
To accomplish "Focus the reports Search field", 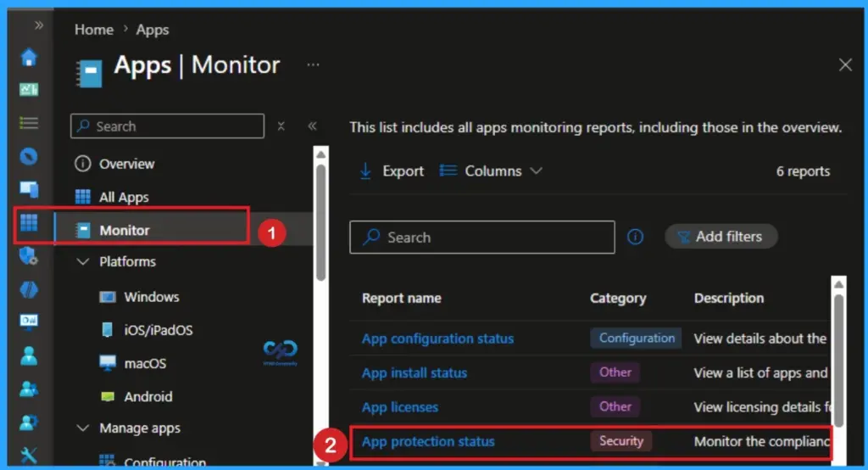I will tap(482, 238).
